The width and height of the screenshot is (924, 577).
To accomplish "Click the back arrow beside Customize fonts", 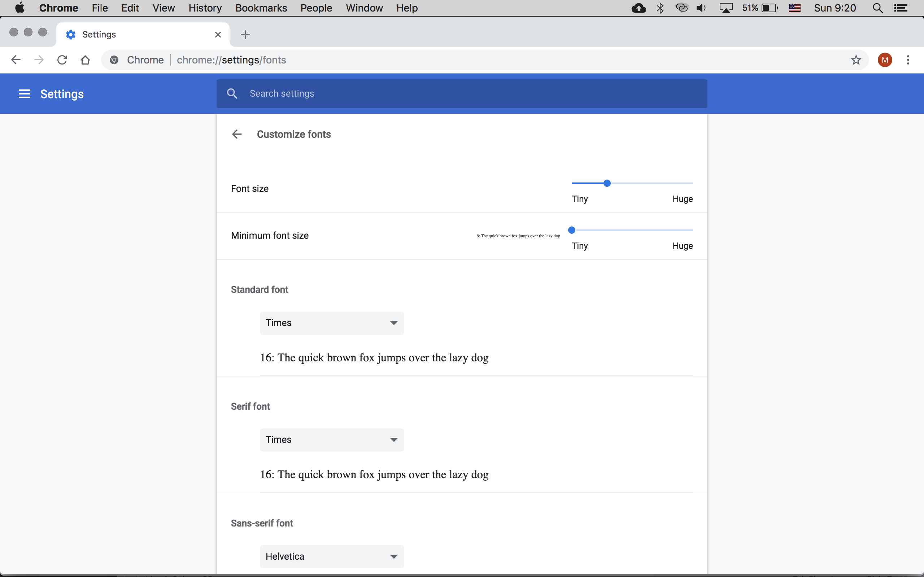I will pos(237,134).
